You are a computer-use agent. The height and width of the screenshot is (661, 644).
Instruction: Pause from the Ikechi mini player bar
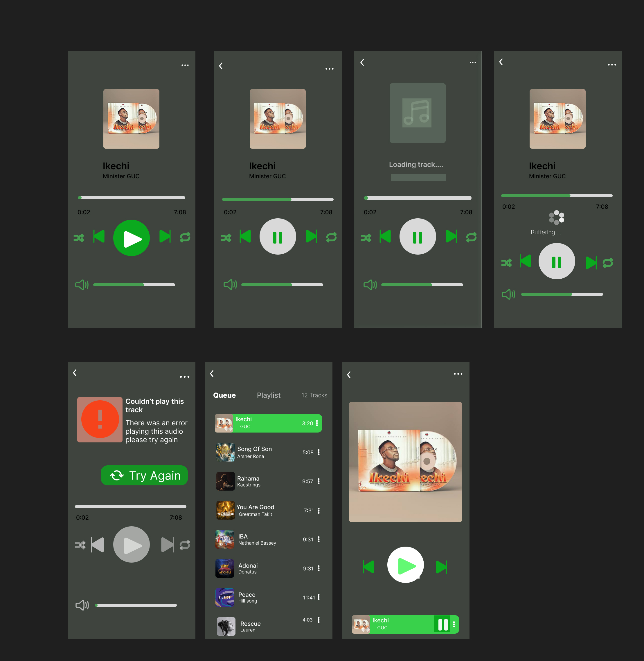[x=442, y=624]
